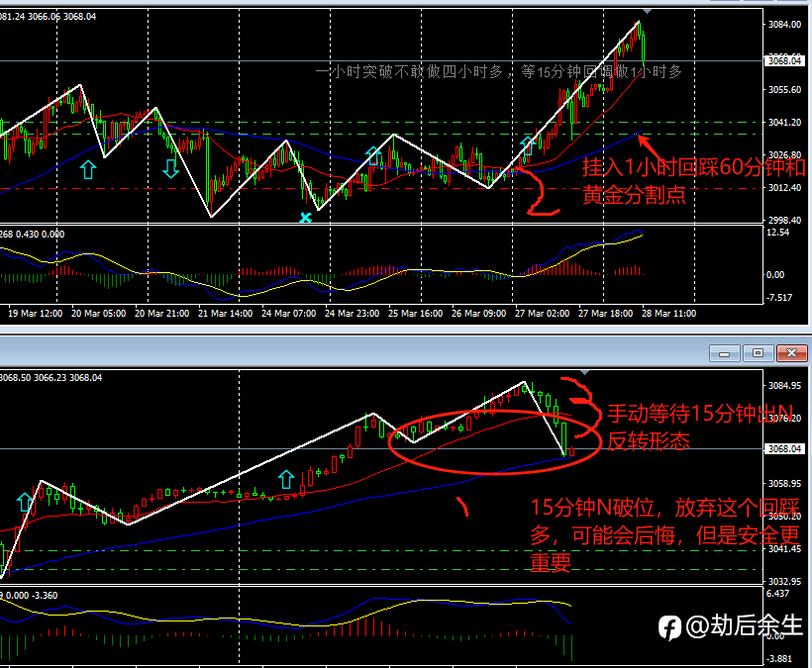The image size is (812, 668).
Task: Click the 2998.40 price axis value
Action: (x=784, y=220)
